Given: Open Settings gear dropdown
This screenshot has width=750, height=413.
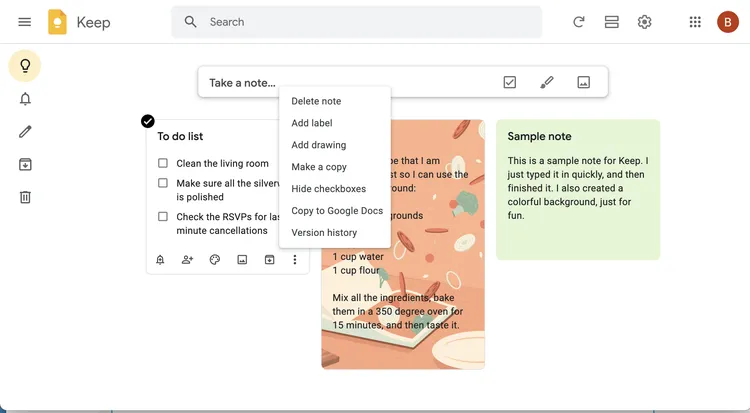Looking at the screenshot, I should point(645,22).
